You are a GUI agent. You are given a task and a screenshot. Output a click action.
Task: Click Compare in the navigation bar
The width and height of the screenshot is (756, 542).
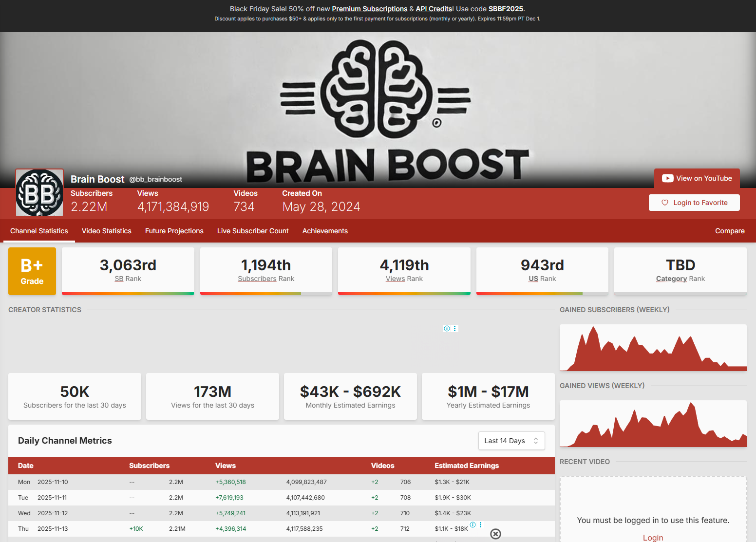pos(729,231)
